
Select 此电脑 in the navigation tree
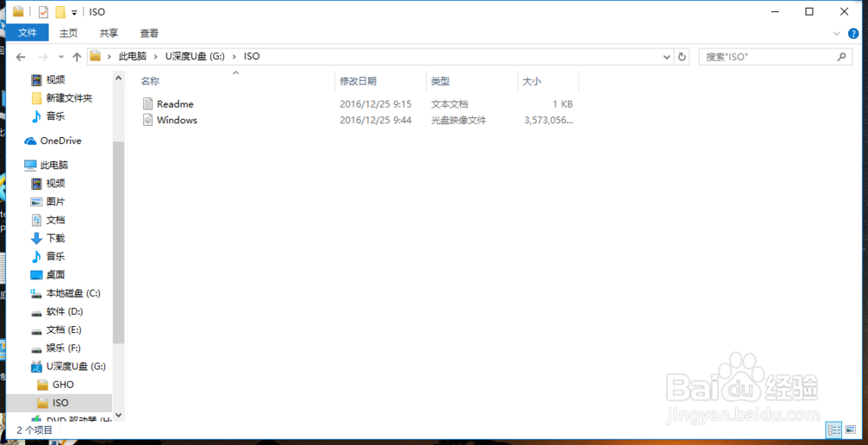pyautogui.click(x=54, y=165)
